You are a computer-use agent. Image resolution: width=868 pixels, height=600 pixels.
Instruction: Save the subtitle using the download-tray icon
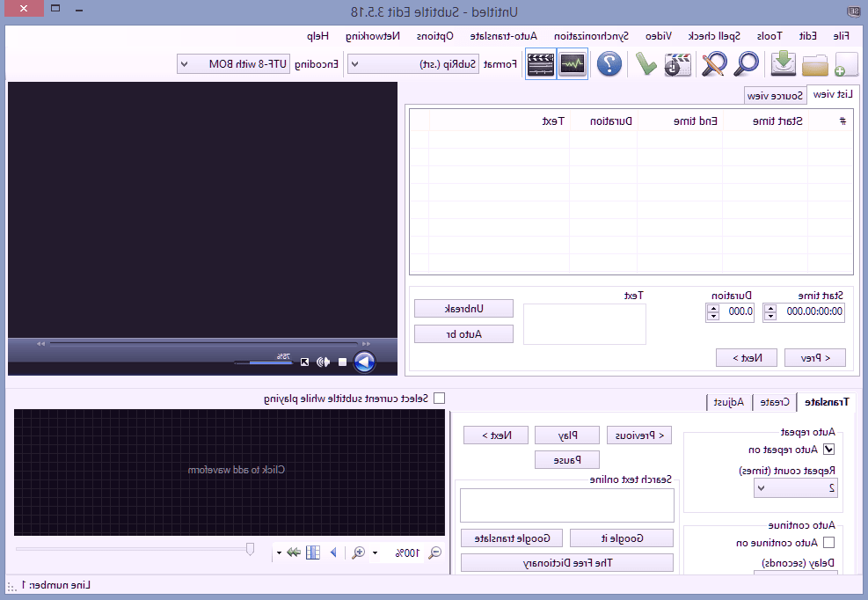pos(784,64)
